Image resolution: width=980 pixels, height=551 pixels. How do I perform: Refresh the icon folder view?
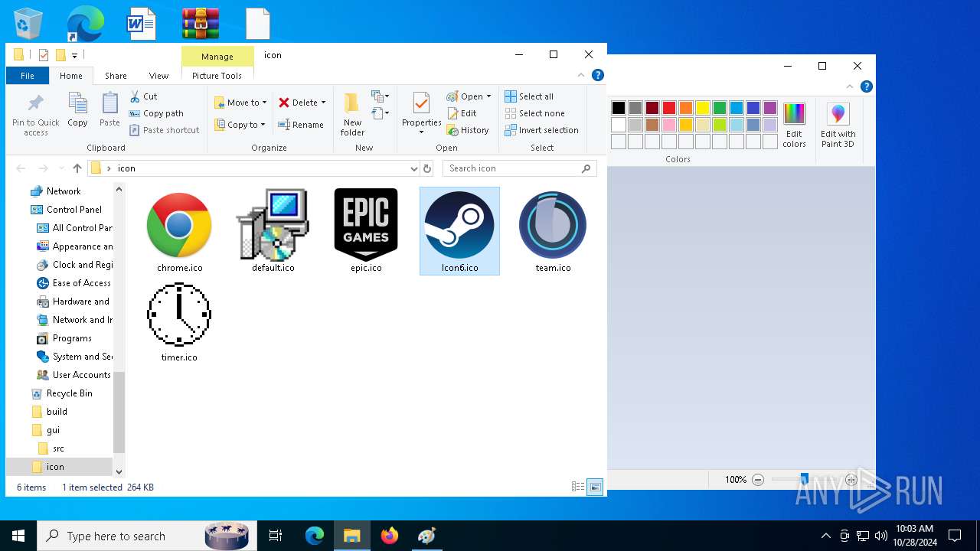point(427,168)
